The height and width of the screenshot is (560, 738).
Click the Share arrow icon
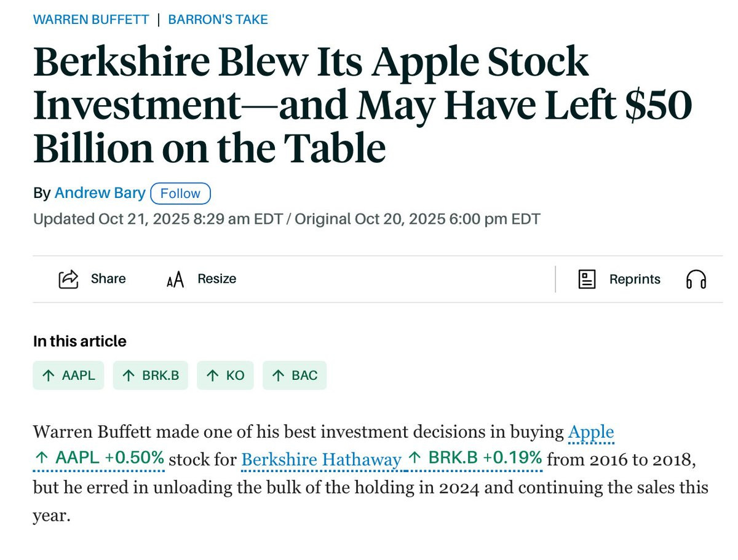coord(68,279)
